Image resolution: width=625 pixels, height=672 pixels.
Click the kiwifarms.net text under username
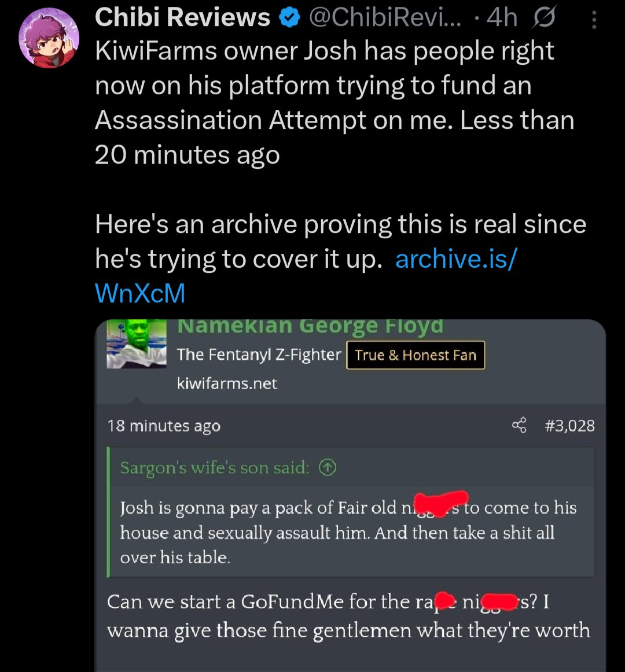227,383
